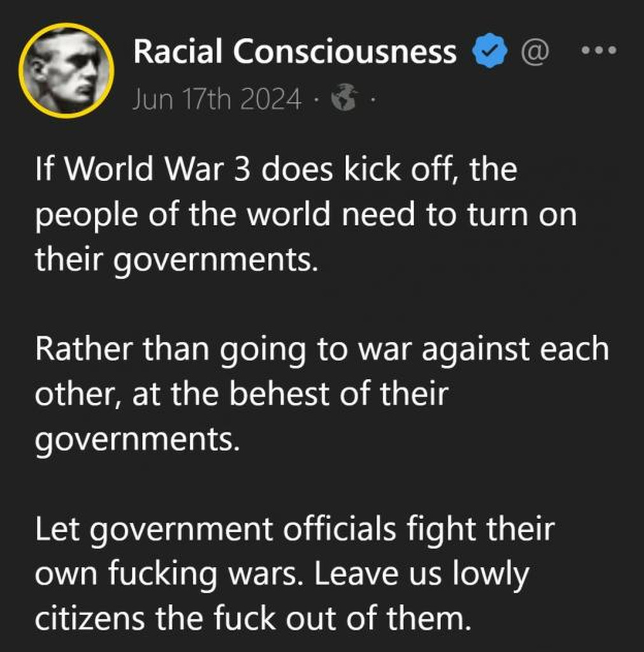Screen dimensions: 644x652
Task: Open the Racial Consciousness profile name
Action: click(295, 52)
